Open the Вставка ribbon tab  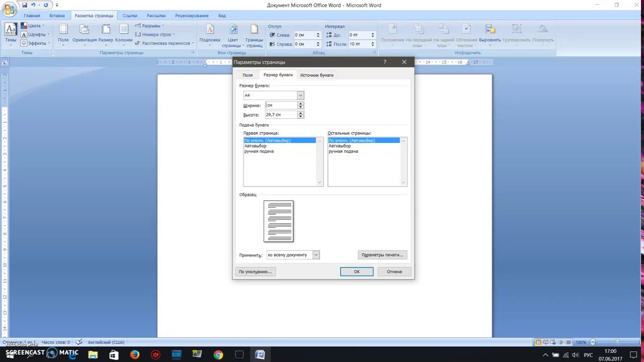click(57, 16)
